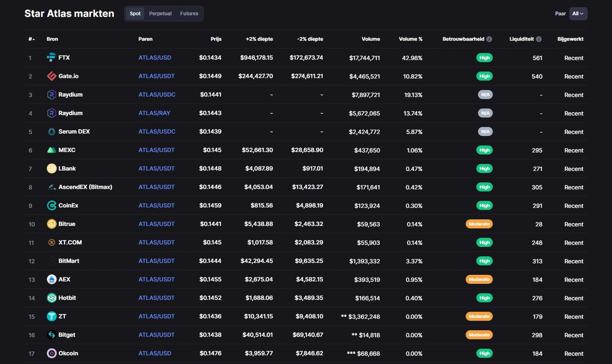Image resolution: width=612 pixels, height=364 pixels.
Task: Click the FTX volume value $17,744,711
Action: [365, 58]
